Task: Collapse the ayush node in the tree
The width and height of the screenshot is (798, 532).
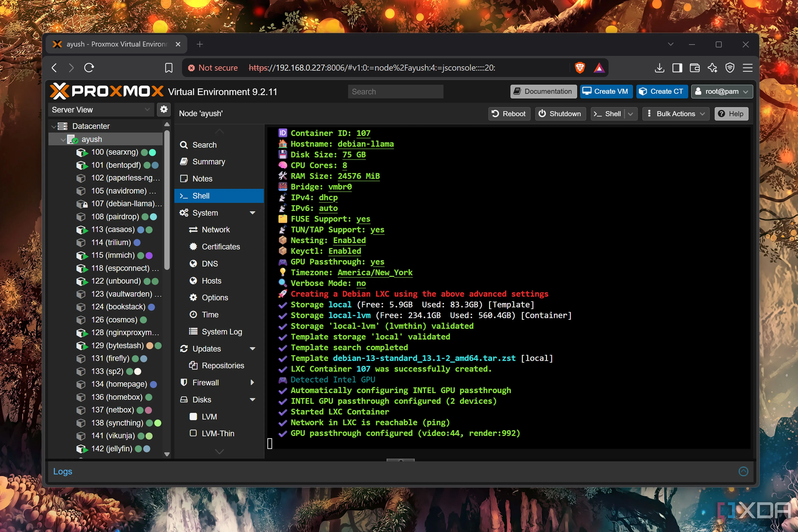Action: (63, 139)
